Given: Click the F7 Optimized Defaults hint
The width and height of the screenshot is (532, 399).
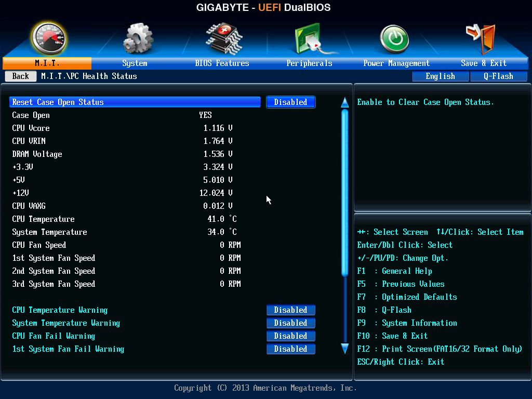Looking at the screenshot, I should (407, 297).
